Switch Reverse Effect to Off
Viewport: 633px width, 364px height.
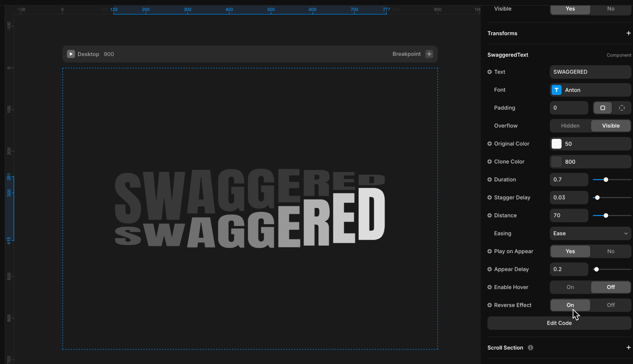pyautogui.click(x=611, y=305)
